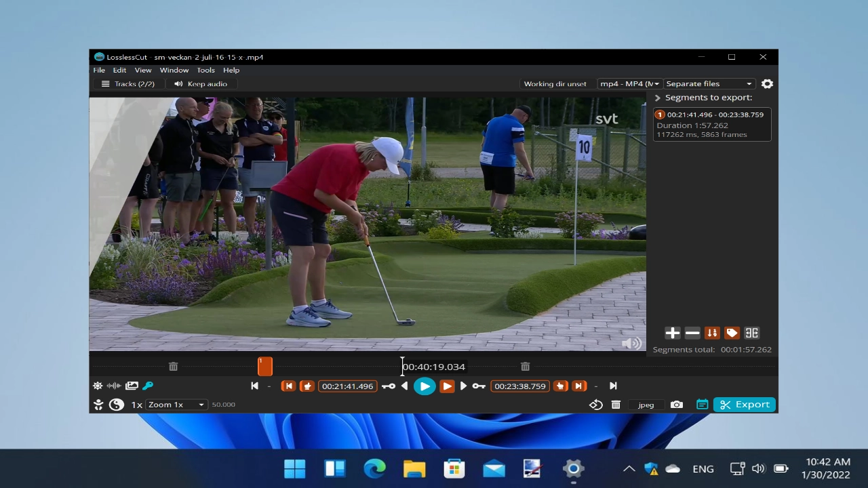Toggle the blue calendar icon near Export
Screen dimensions: 868x488
coord(703,405)
